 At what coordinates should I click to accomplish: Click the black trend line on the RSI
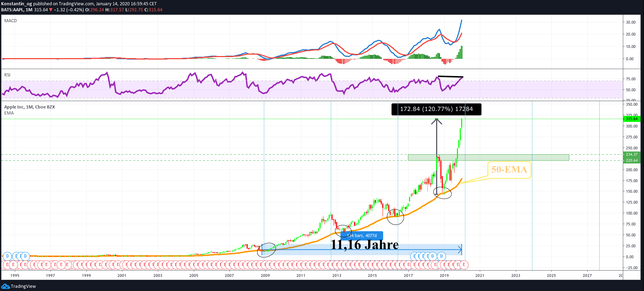click(x=450, y=76)
